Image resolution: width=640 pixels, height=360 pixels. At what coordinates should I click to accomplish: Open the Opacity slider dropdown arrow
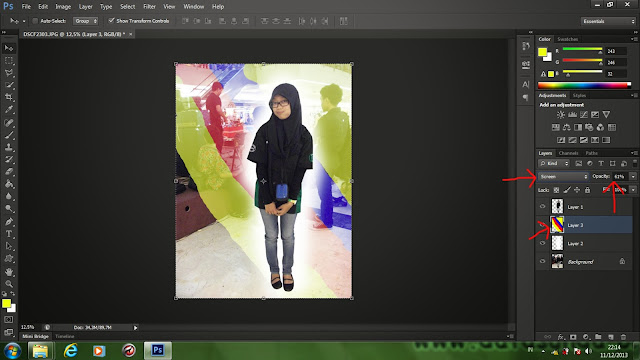click(633, 176)
